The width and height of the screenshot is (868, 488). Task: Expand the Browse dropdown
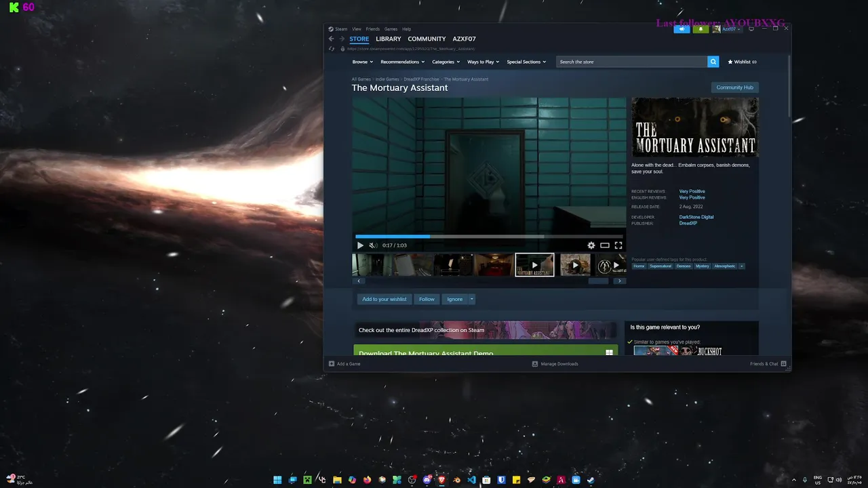point(362,62)
